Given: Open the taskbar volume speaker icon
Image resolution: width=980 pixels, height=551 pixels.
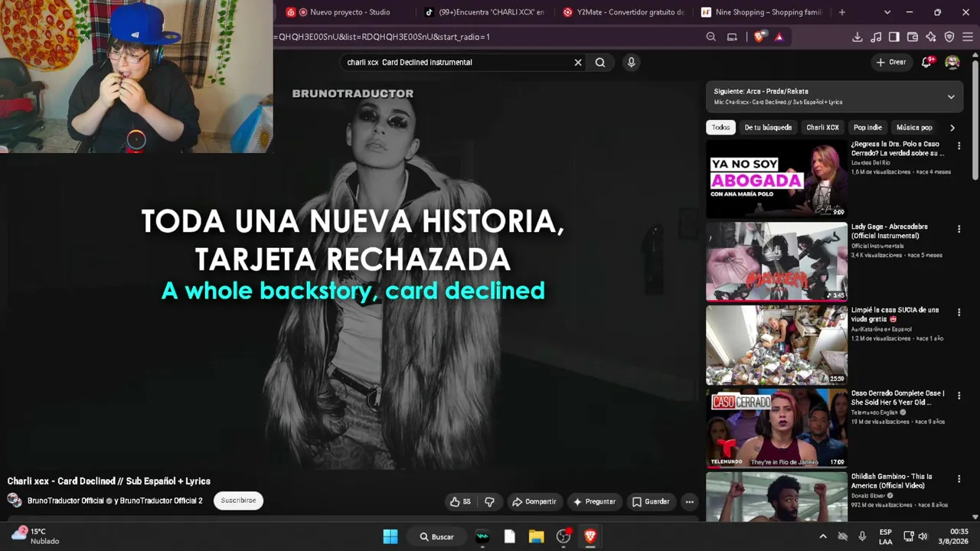Looking at the screenshot, I should [923, 536].
